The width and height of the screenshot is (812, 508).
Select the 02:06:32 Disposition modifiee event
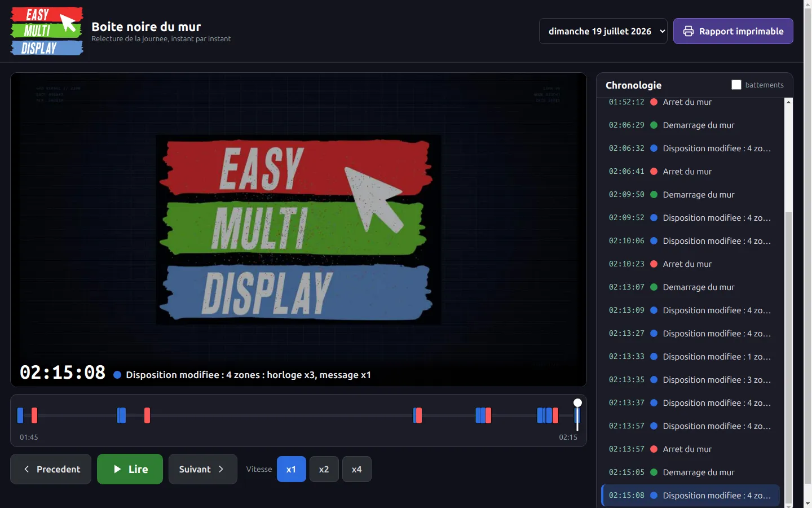pyautogui.click(x=690, y=148)
